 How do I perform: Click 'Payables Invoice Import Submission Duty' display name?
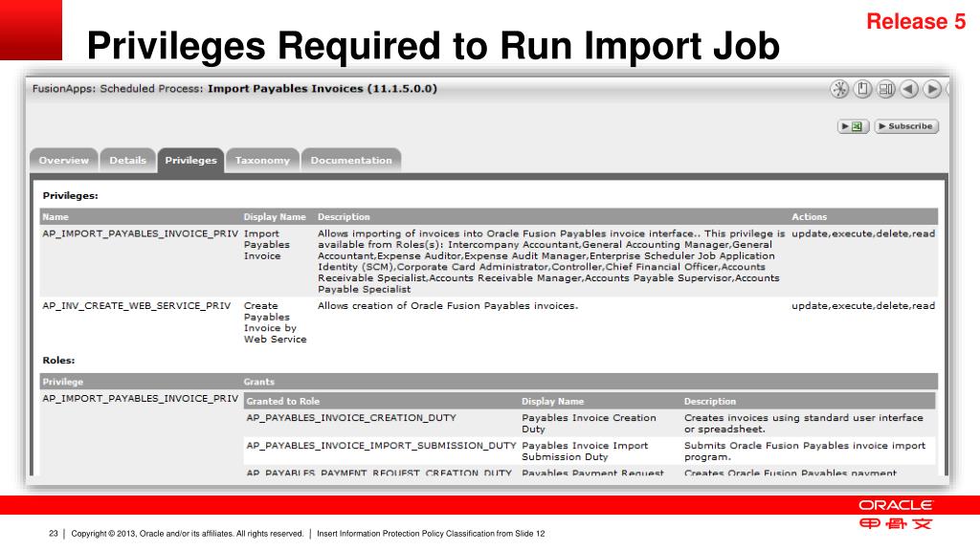pos(585,452)
